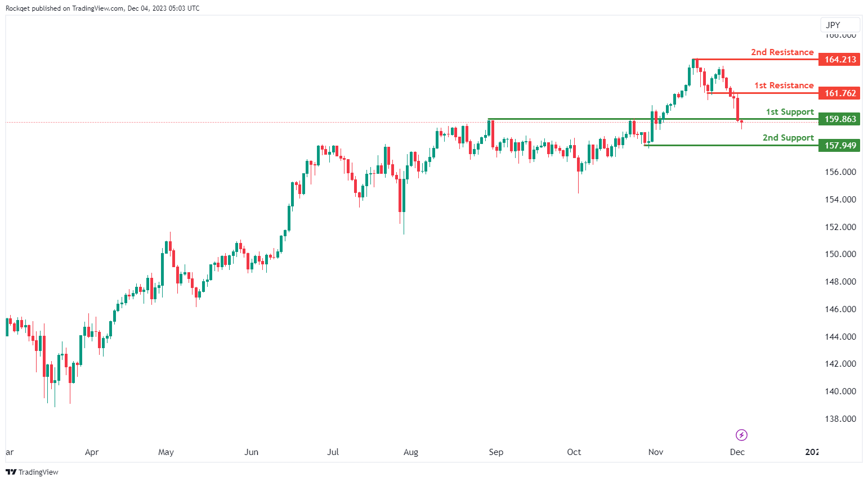Click the red 164.213 price tag
Image resolution: width=868 pixels, height=482 pixels.
[839, 60]
